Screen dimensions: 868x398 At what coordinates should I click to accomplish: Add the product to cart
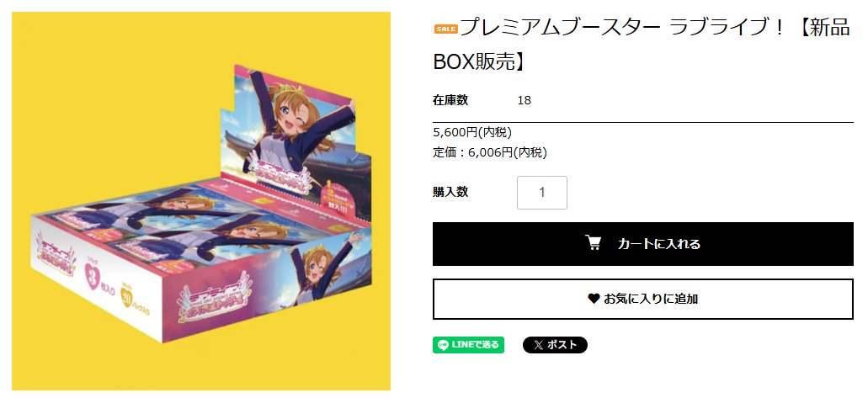642,243
